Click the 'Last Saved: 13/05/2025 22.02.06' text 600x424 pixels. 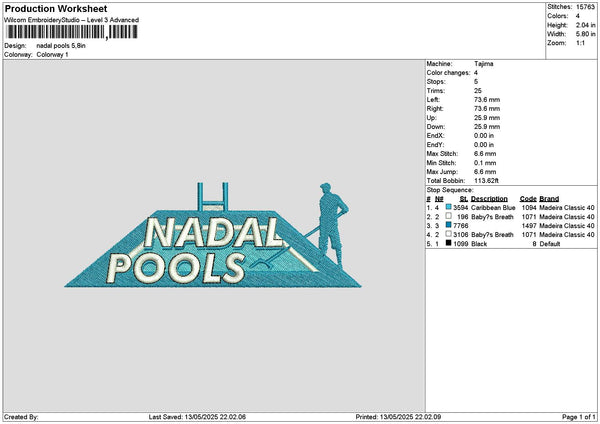click(197, 417)
